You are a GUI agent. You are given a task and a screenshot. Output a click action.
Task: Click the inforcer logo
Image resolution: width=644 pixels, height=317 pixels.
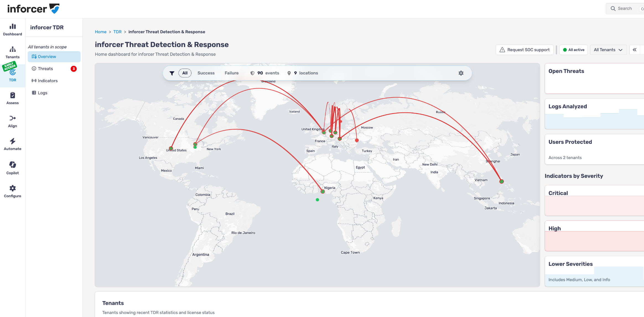(33, 9)
